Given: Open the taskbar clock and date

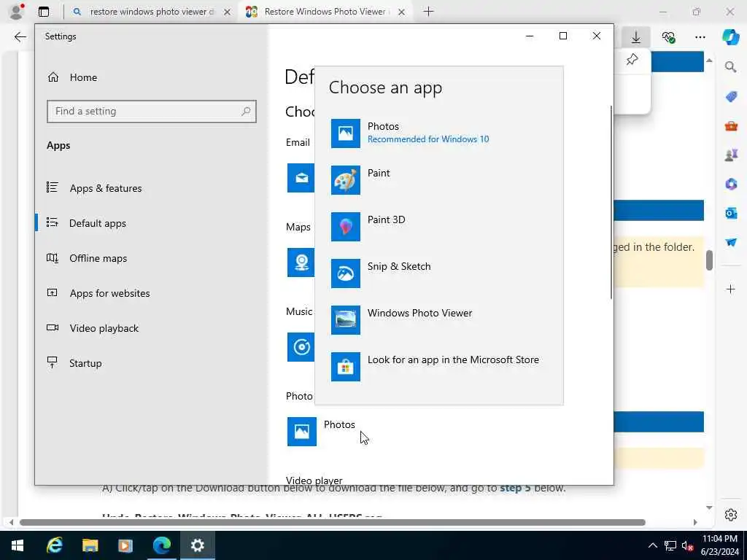Looking at the screenshot, I should point(720,545).
